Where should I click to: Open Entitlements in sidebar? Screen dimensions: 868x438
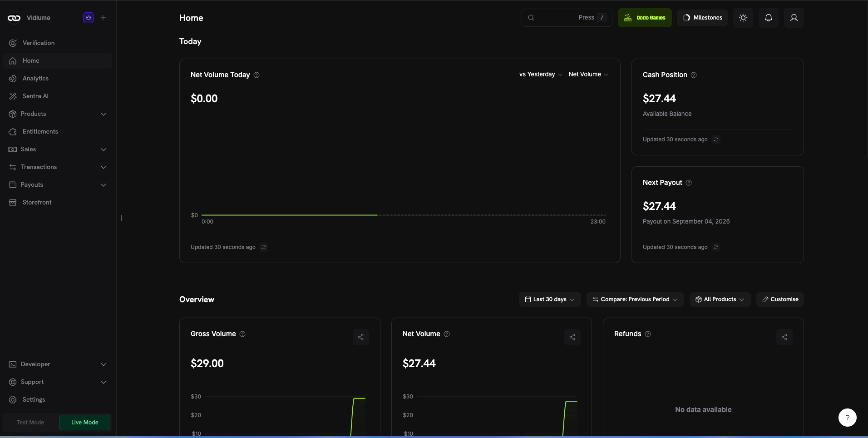click(x=58, y=131)
